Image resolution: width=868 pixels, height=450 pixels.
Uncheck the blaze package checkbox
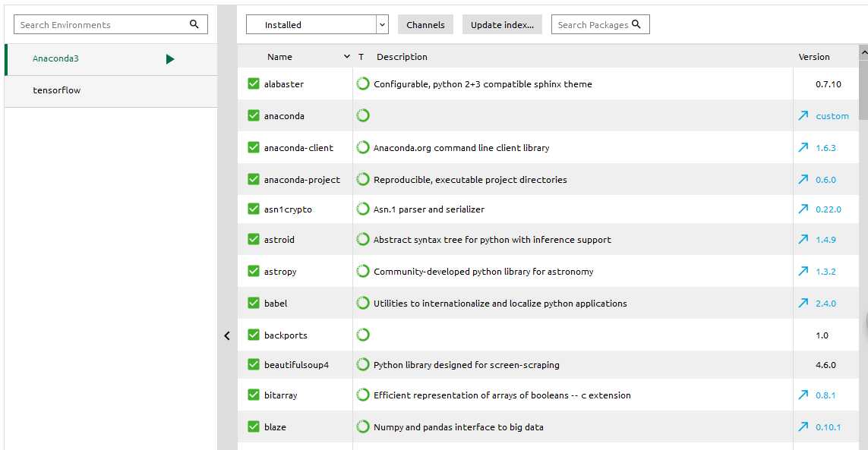click(x=254, y=426)
